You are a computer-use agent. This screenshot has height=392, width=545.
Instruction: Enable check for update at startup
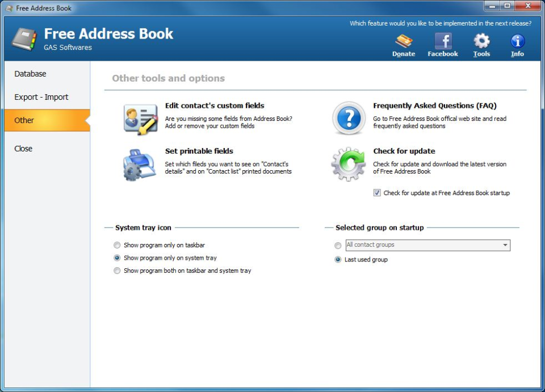pyautogui.click(x=377, y=193)
